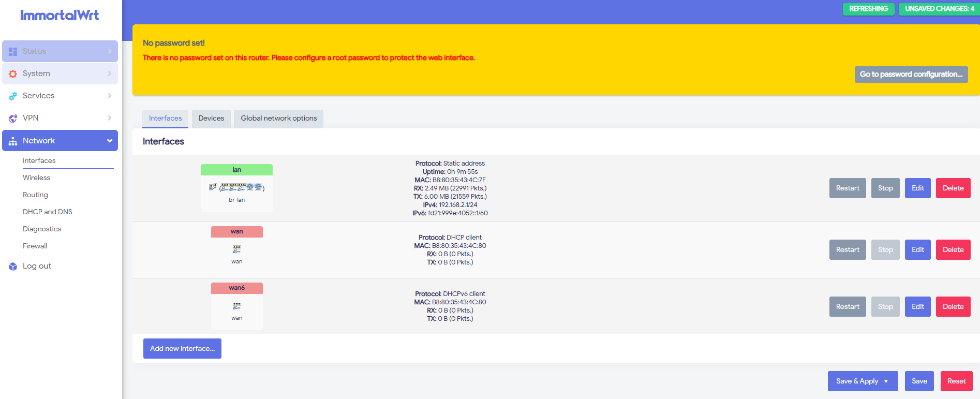Open the Save & Apply dropdown arrow
This screenshot has height=399, width=980.
[x=886, y=381]
